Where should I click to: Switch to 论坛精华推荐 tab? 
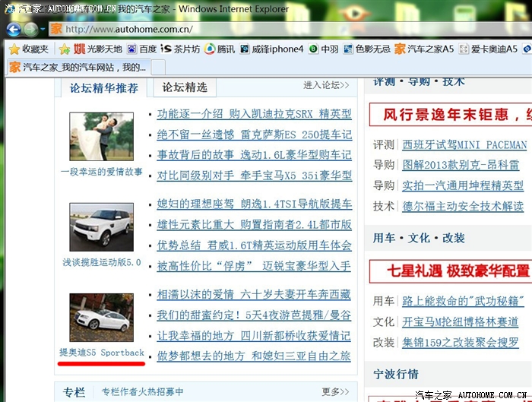tap(104, 88)
